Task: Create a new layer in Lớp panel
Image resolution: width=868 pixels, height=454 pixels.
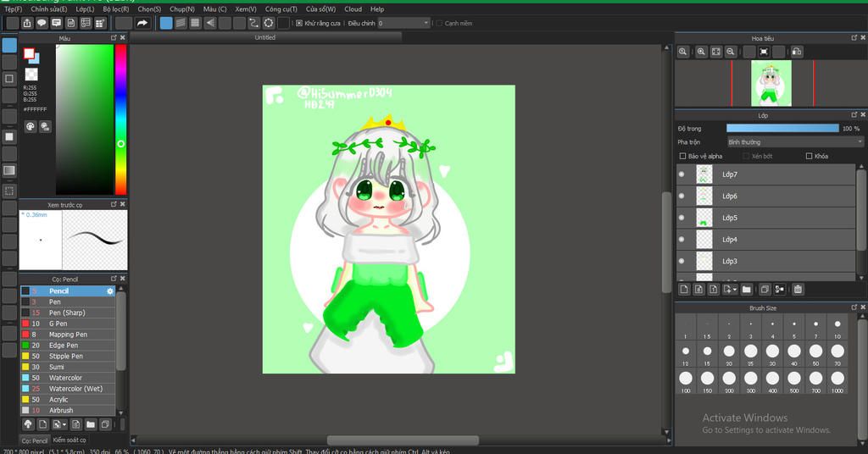Action: coord(684,289)
